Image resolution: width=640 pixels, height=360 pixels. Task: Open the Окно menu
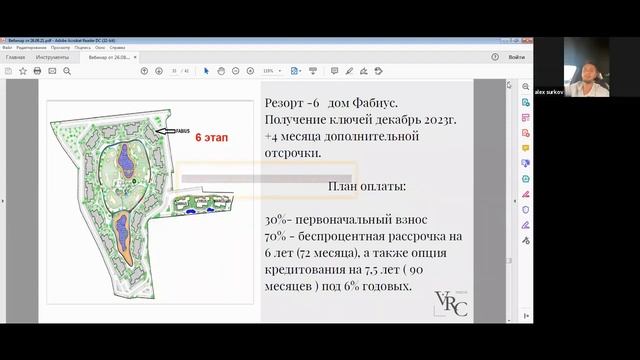click(x=100, y=48)
